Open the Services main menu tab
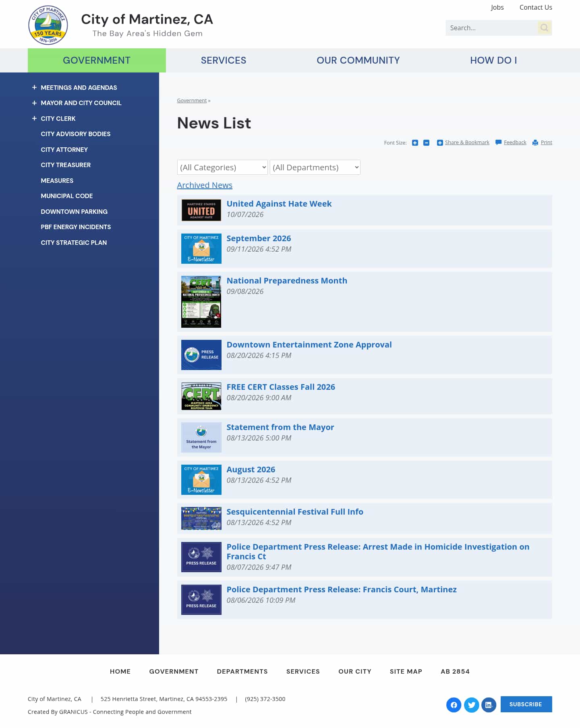Image resolution: width=580 pixels, height=728 pixels. point(224,60)
